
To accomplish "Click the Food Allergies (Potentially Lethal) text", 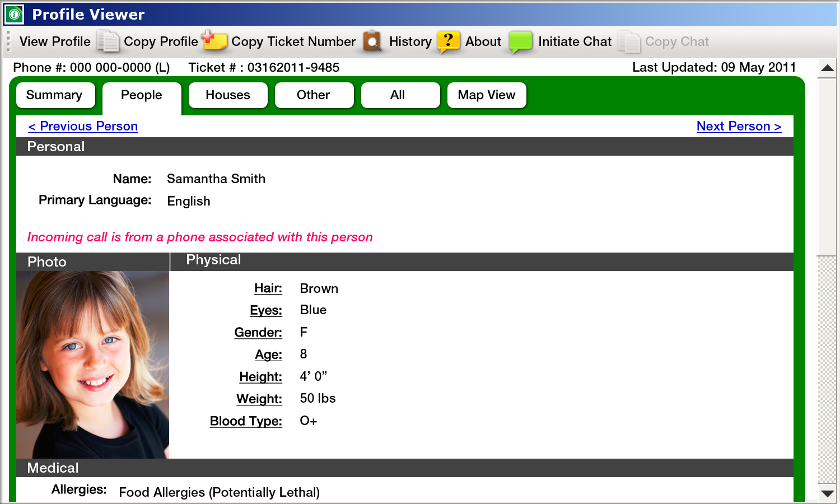I will click(x=220, y=493).
